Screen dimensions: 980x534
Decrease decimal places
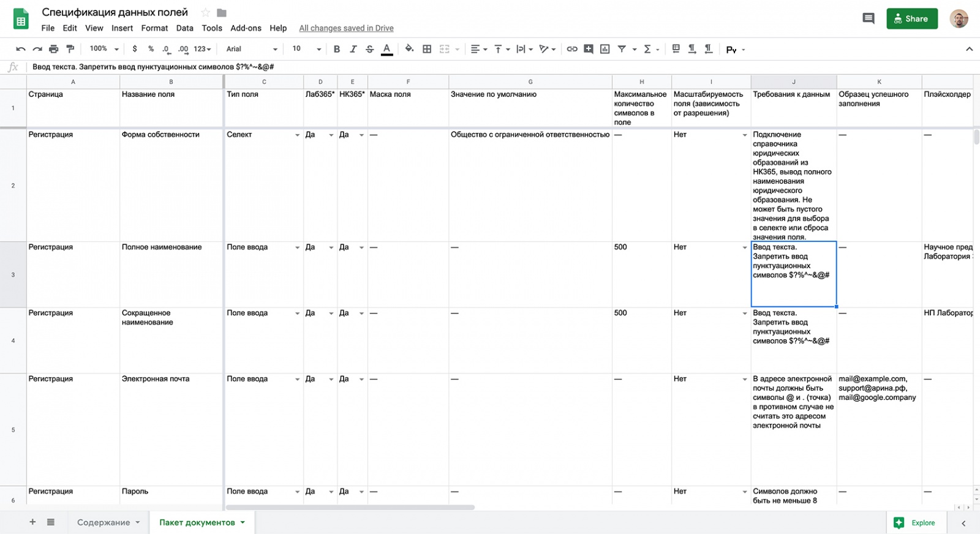click(x=166, y=49)
